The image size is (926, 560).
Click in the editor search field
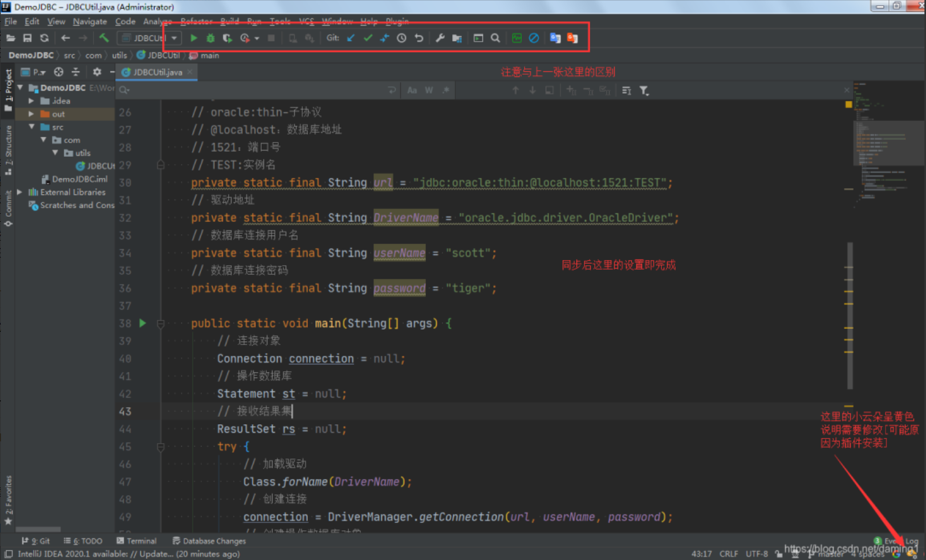(x=257, y=90)
